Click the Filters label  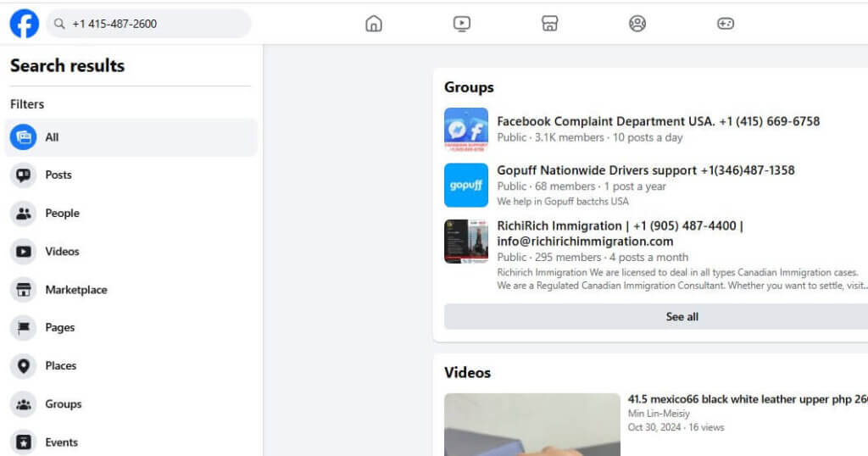coord(27,104)
